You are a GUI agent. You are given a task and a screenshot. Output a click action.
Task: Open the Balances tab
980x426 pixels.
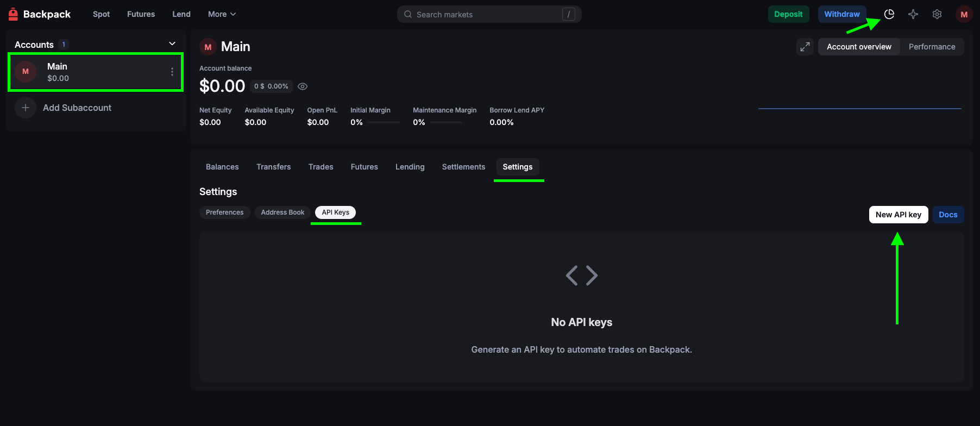tap(222, 167)
